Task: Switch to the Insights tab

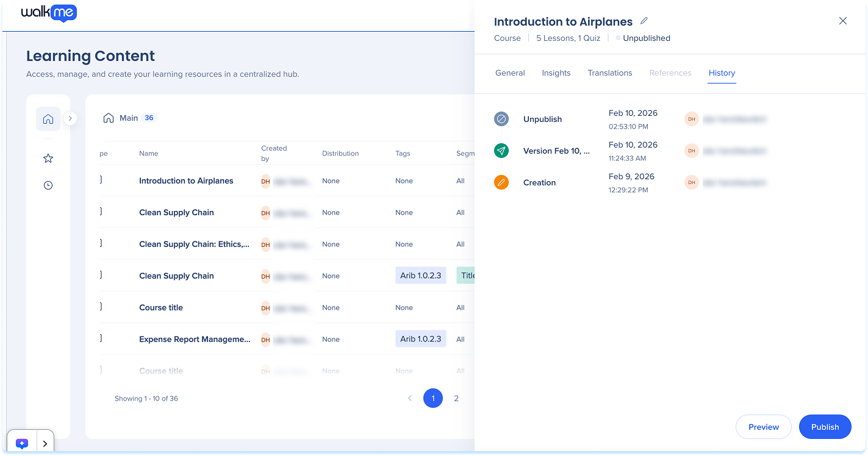Action: tap(556, 73)
